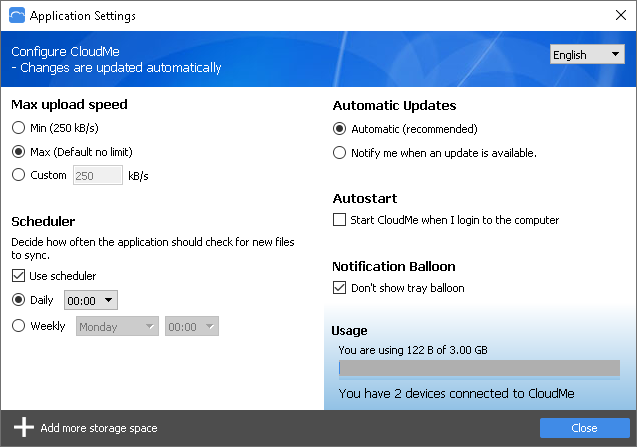Image resolution: width=637 pixels, height=447 pixels.
Task: Click the storage usage progress bar
Action: tap(479, 368)
